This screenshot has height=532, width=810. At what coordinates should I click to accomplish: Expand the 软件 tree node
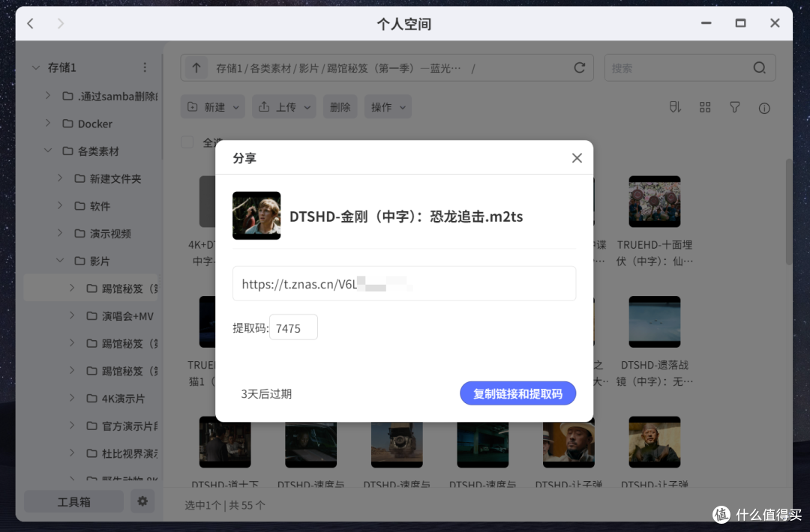[60, 205]
